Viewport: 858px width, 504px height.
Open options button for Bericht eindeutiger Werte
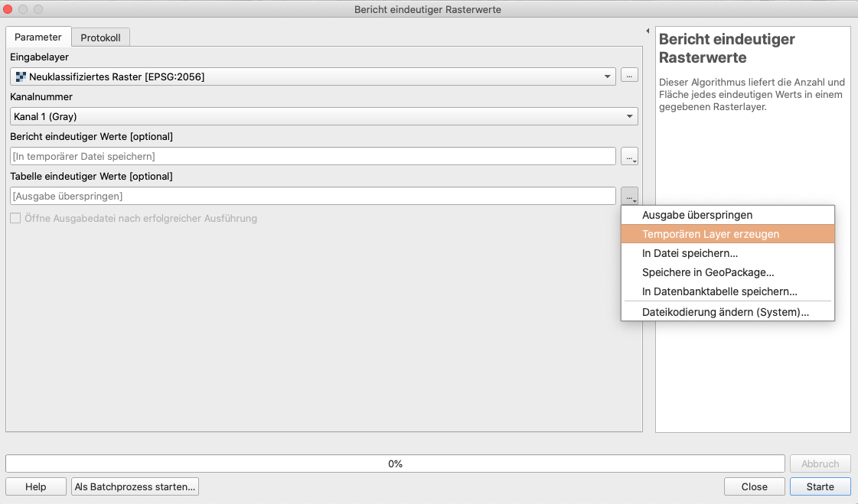click(629, 157)
